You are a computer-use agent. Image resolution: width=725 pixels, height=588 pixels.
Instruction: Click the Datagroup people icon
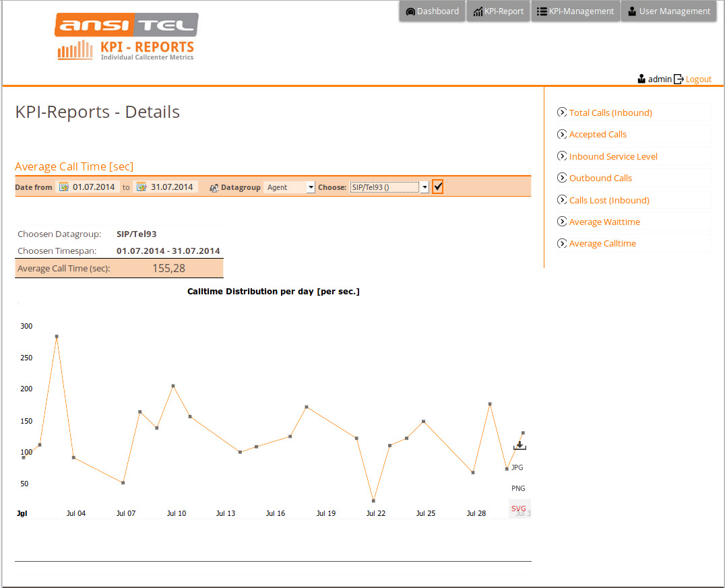tap(214, 188)
